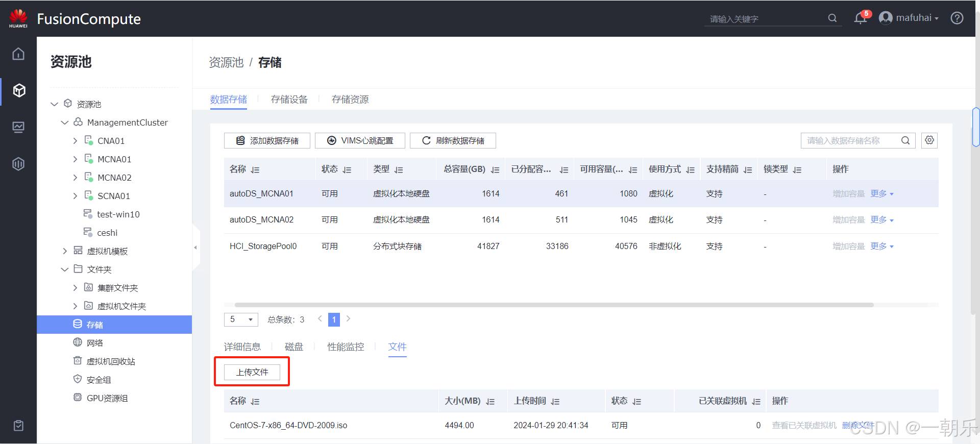Expand the MCNA01 host node
Screen dimensions: 980x444
pyautogui.click(x=75, y=159)
